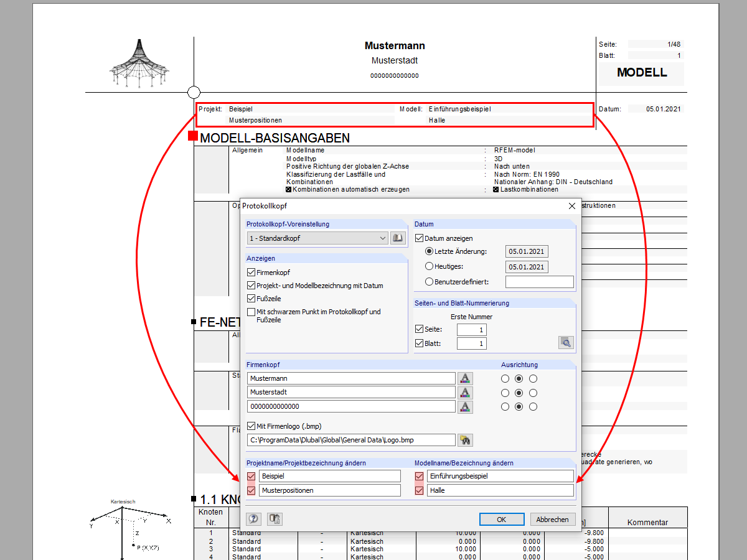Click the empty Benutzerdefiniert date field
The width and height of the screenshot is (747, 560).
click(540, 282)
